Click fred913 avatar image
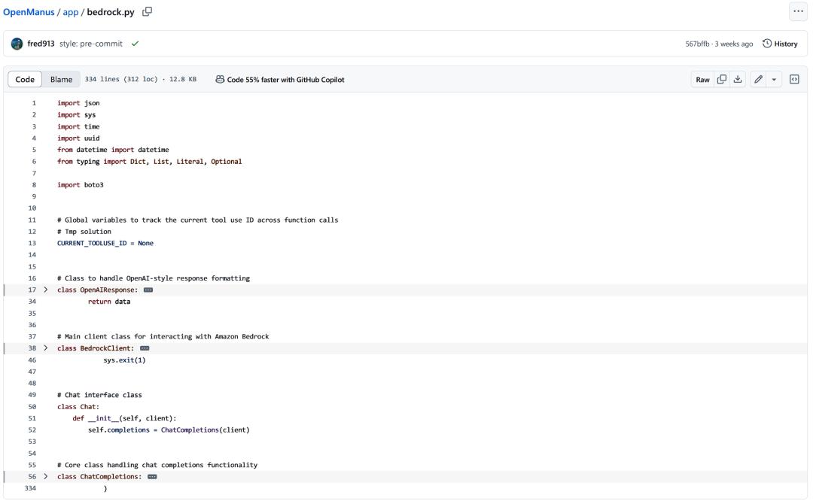 pos(17,44)
